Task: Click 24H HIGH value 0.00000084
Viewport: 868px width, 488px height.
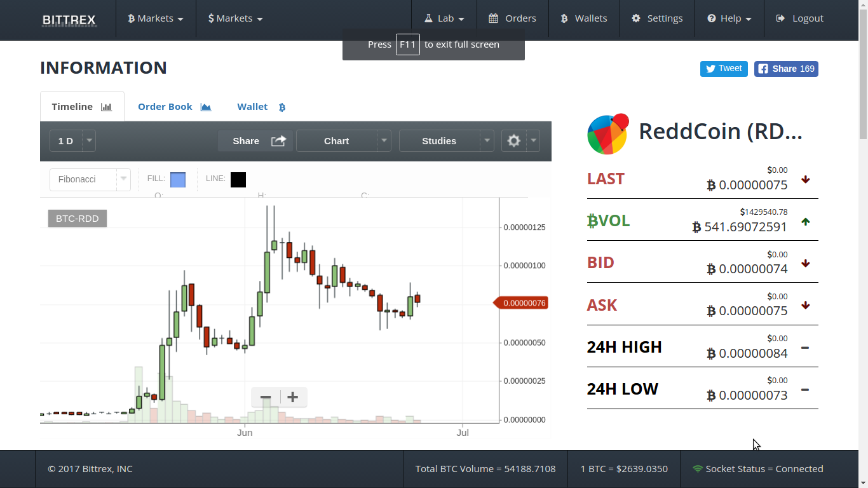Action: [747, 353]
